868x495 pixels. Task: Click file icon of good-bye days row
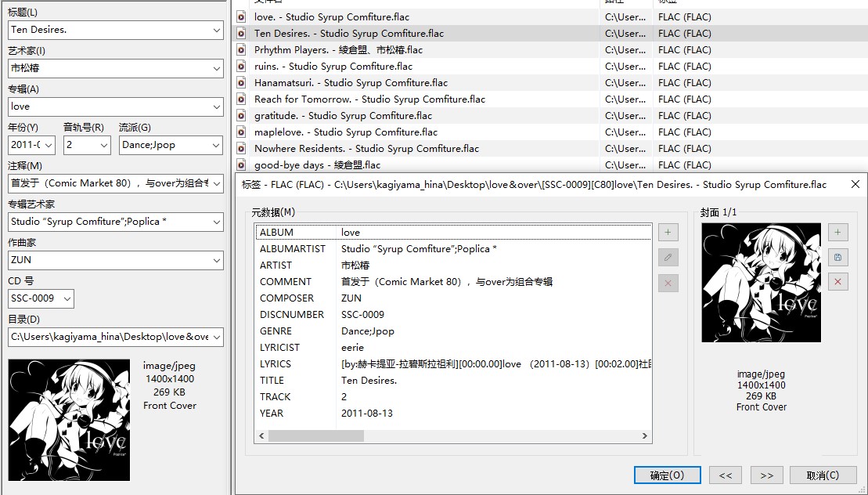tap(241, 165)
